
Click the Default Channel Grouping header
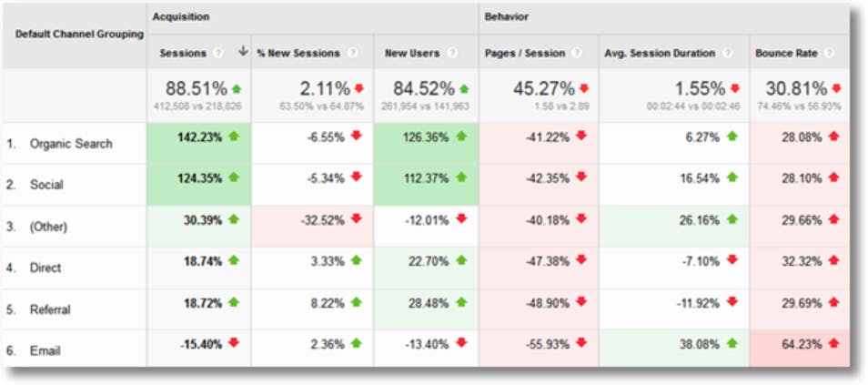coord(79,35)
